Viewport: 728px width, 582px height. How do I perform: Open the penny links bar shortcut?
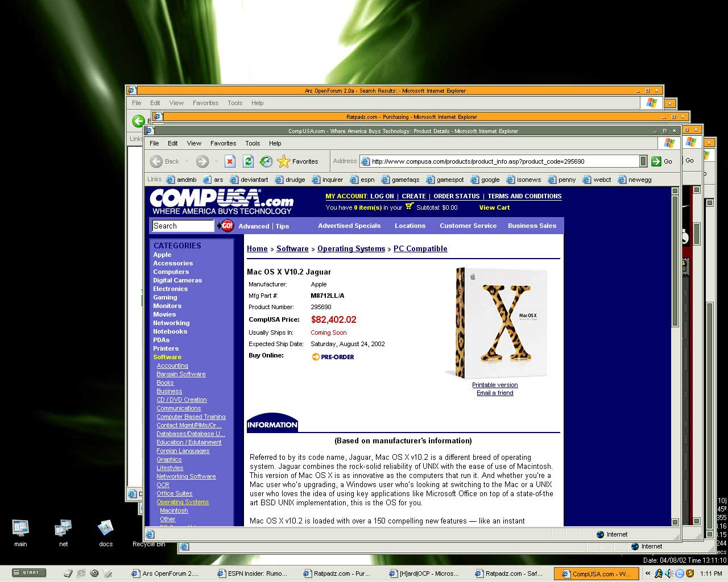click(x=562, y=180)
